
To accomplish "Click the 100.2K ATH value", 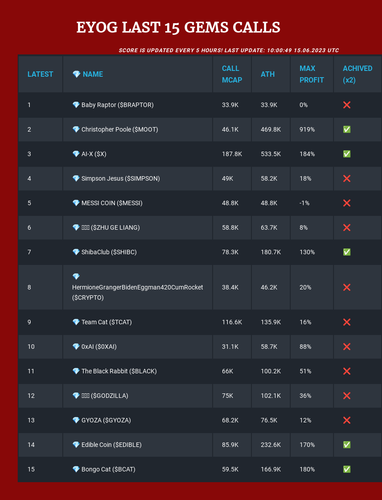I will (x=271, y=371).
